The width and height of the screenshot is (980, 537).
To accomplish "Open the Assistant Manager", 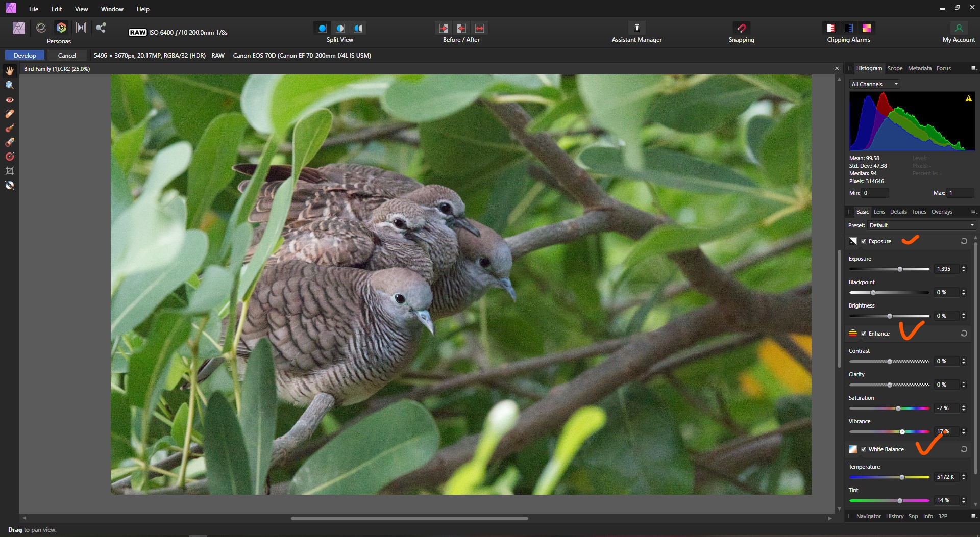I will click(x=636, y=28).
